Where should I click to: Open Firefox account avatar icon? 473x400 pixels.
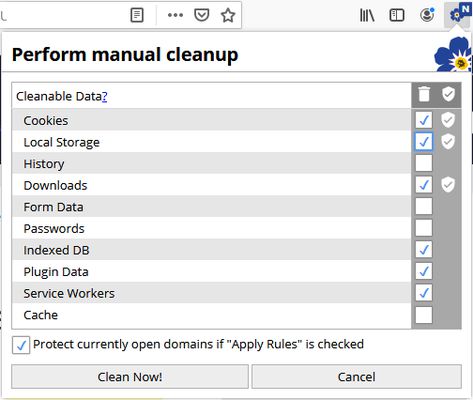point(427,15)
